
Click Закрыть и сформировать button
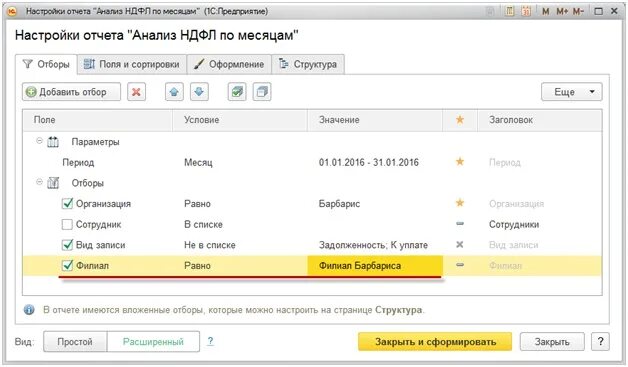coord(435,342)
